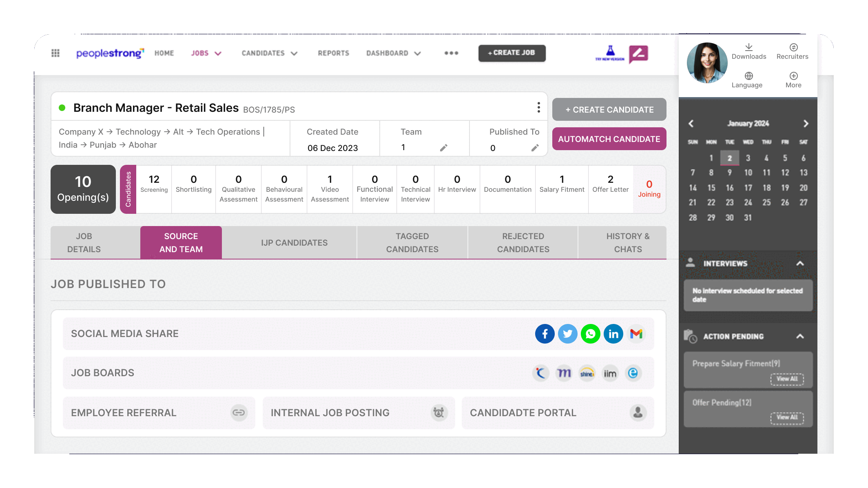Share job via Gmail icon
Image resolution: width=868 pixels, height=488 pixels.
tap(636, 334)
